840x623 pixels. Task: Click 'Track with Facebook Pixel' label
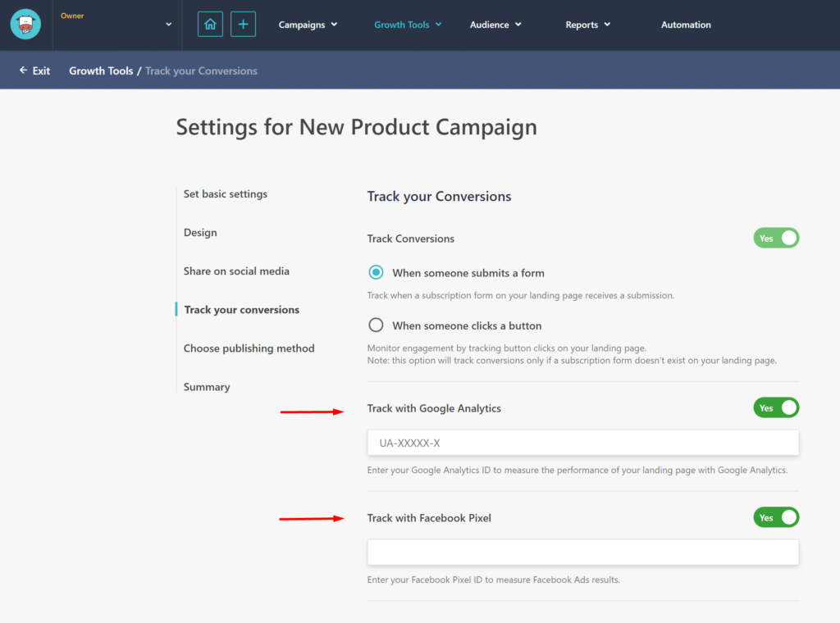tap(428, 518)
